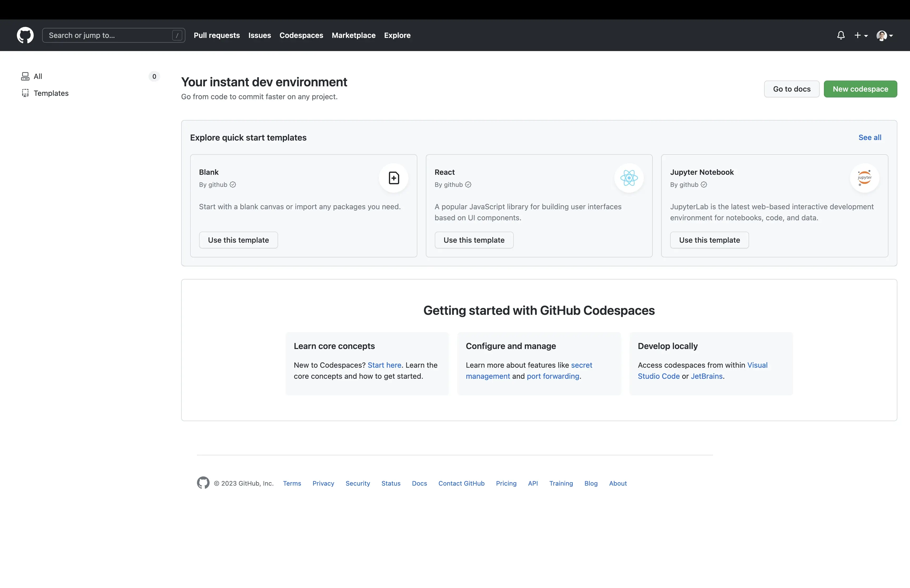Use the React template
Viewport: 910px width, 588px height.
click(473, 240)
